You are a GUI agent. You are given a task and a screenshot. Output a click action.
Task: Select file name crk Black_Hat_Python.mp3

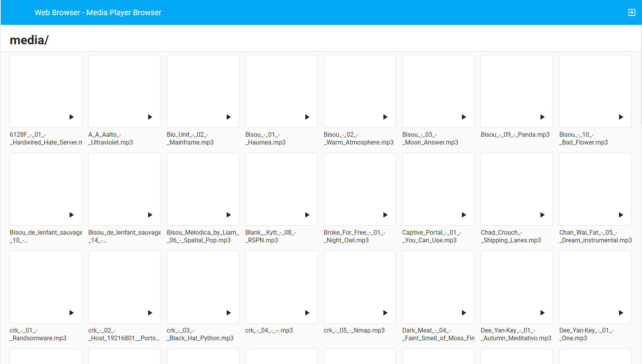[x=200, y=334]
